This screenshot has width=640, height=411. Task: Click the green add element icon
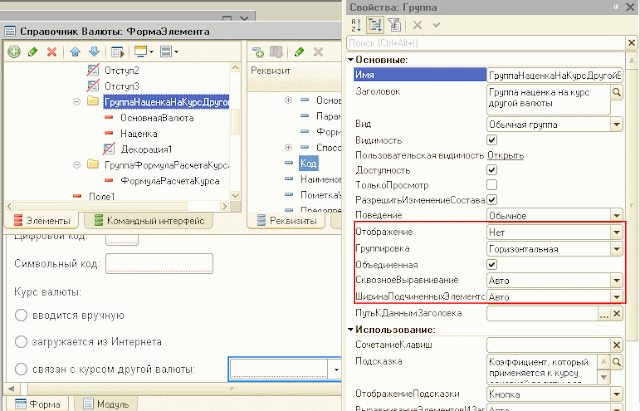point(14,52)
